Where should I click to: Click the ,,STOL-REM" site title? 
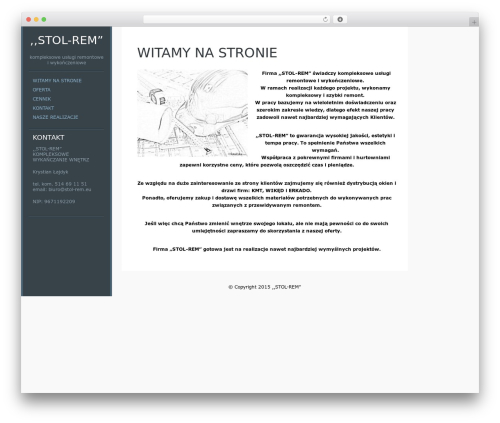coord(66,40)
